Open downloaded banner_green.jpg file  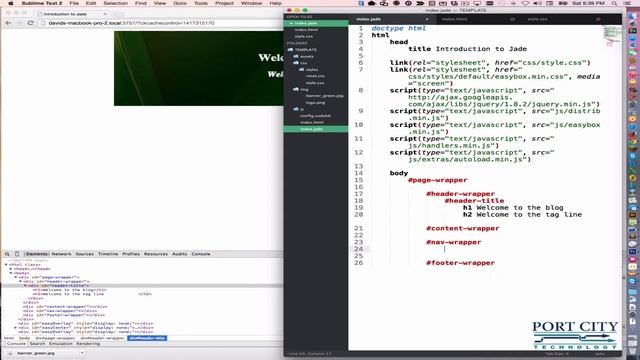coord(36,353)
